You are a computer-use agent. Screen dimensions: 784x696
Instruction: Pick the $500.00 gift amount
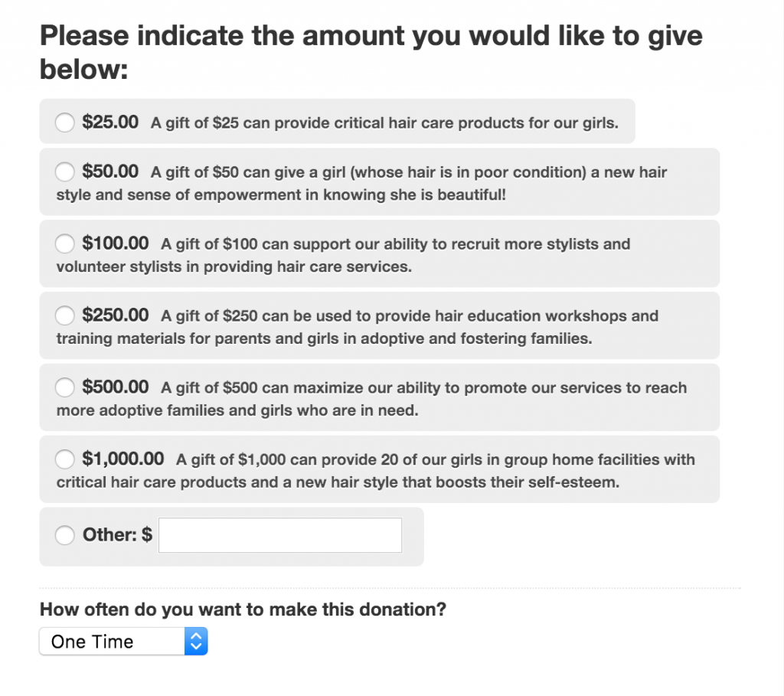pos(64,387)
